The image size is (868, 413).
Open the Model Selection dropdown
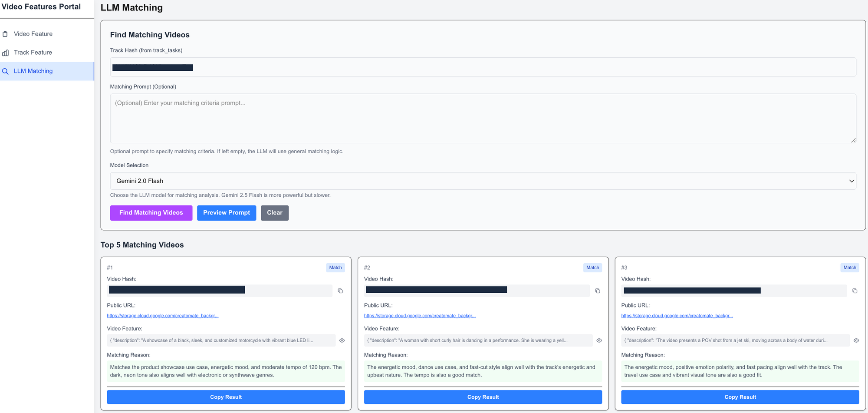coord(483,181)
